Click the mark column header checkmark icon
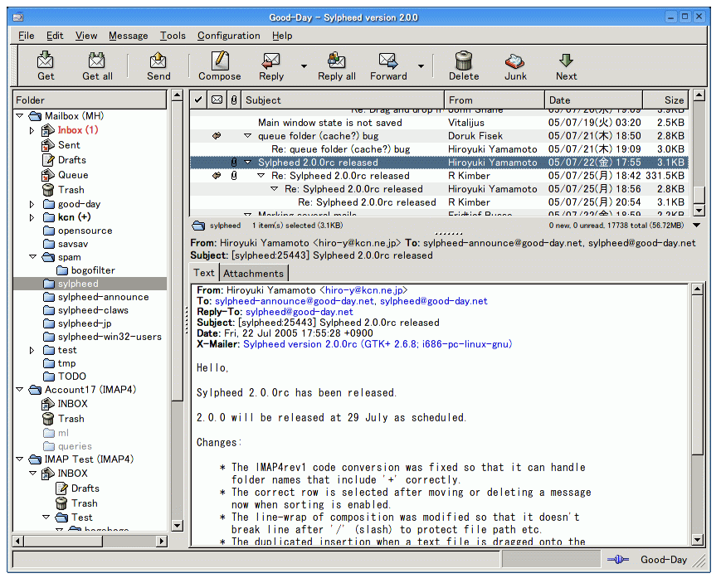Viewport: 726px width, 588px height. tap(198, 100)
